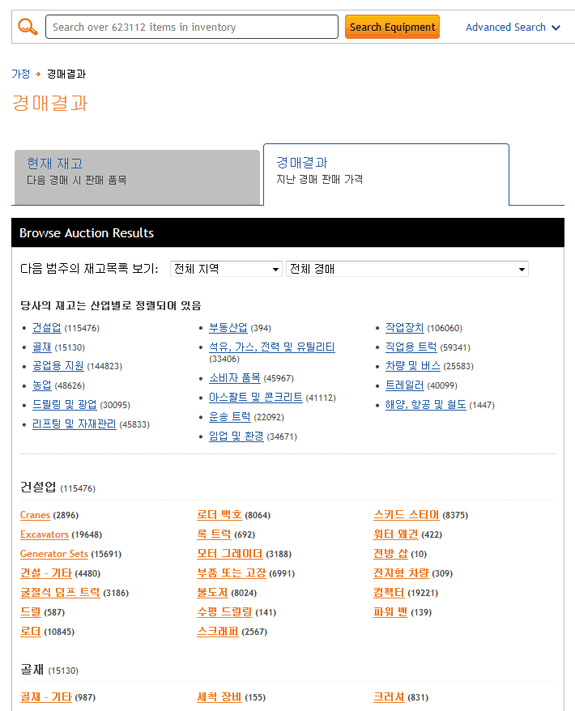Open 작업장치 industry link
The image size is (575, 711).
click(404, 327)
